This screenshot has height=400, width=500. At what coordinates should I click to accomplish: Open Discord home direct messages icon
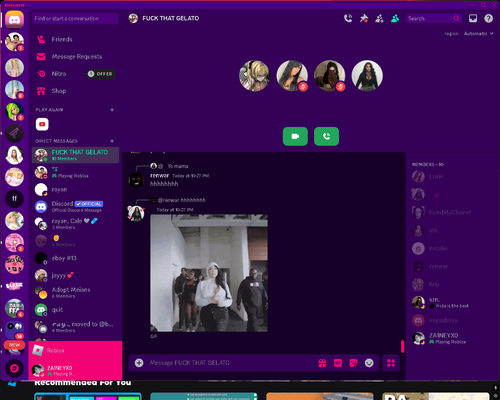(x=14, y=20)
